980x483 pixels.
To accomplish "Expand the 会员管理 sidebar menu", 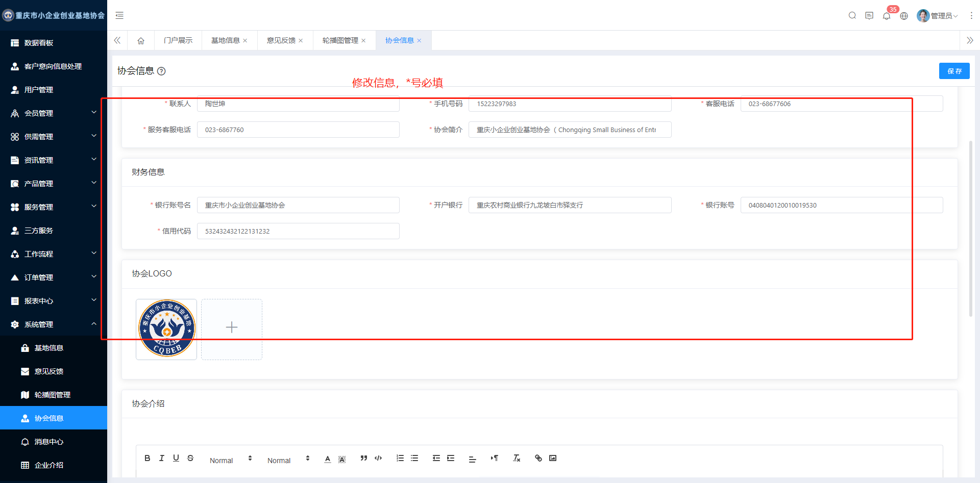I will [54, 113].
